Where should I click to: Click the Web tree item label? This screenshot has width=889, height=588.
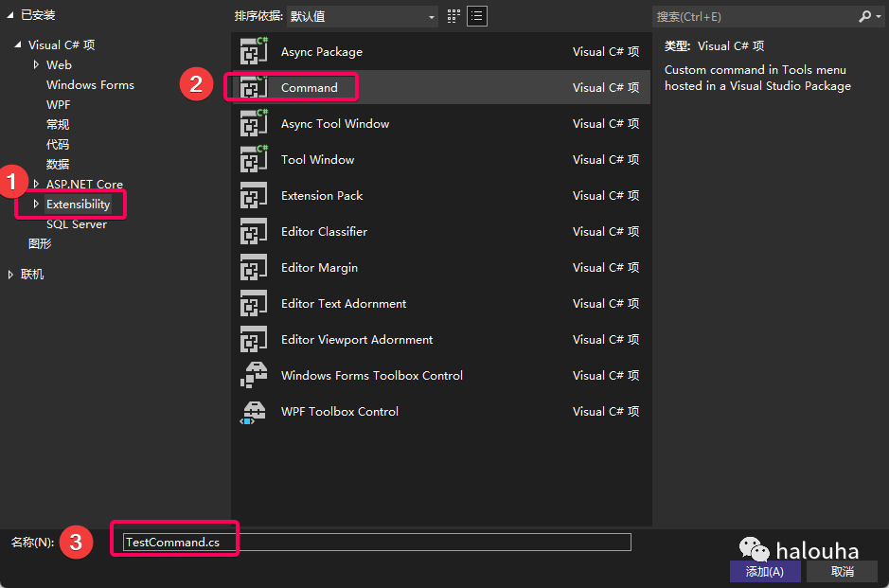pyautogui.click(x=59, y=64)
